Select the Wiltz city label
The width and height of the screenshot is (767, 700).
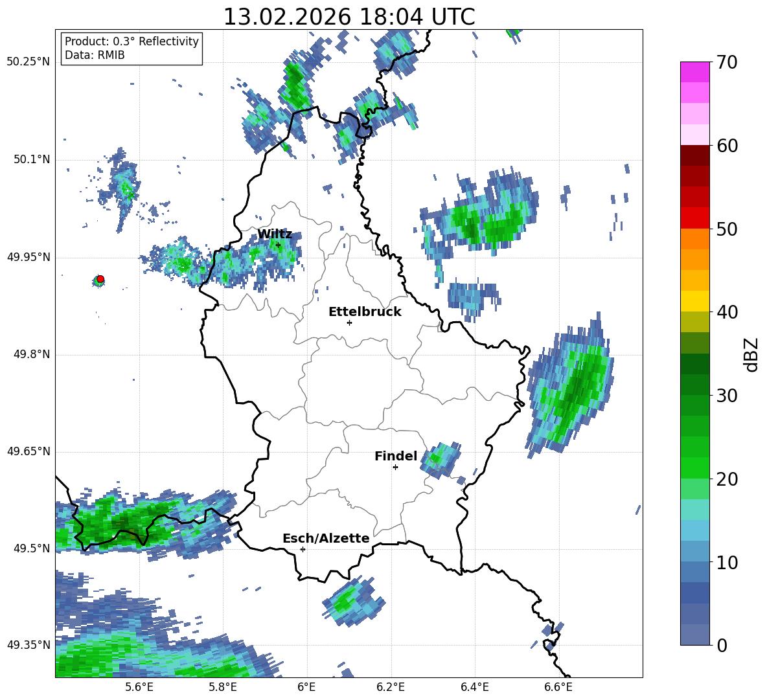[275, 234]
